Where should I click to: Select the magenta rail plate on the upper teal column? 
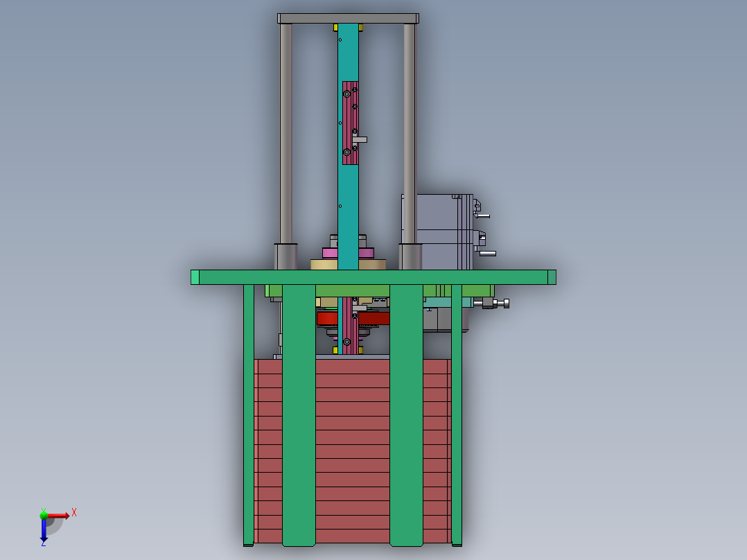point(350,123)
